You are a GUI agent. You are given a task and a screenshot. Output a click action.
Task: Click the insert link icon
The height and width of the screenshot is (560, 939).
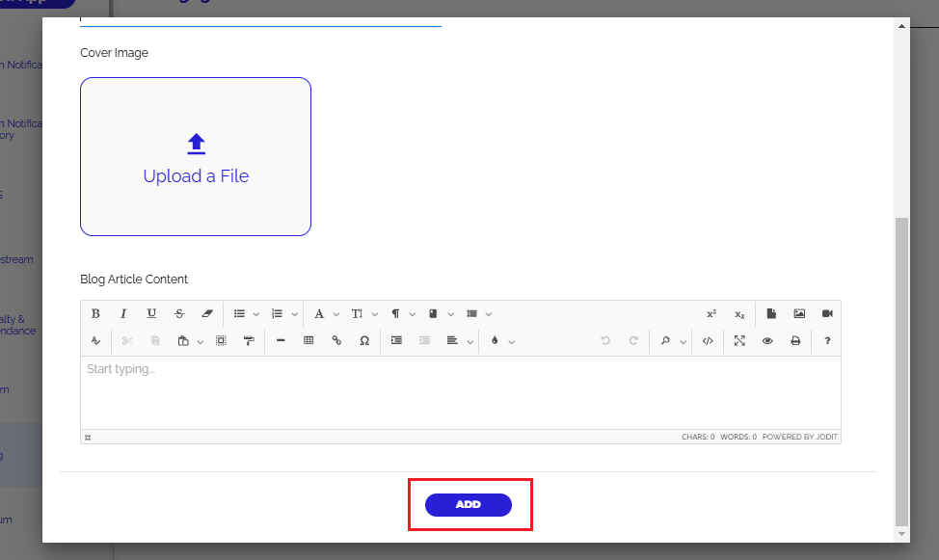pyautogui.click(x=336, y=340)
